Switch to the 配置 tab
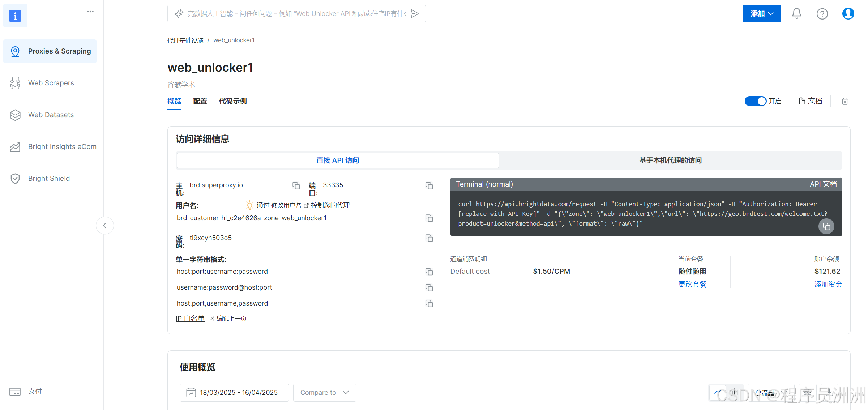Screen dimensions: 868x410 (x=200, y=101)
